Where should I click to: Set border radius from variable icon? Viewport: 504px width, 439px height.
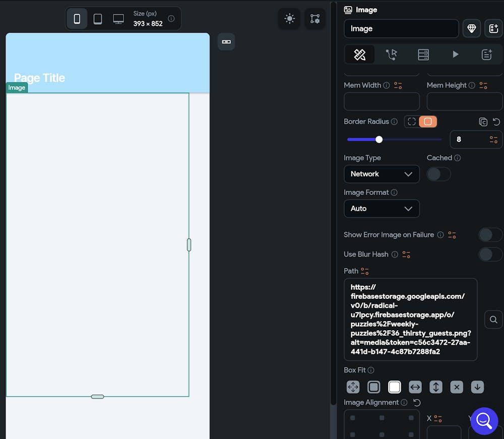pos(493,140)
